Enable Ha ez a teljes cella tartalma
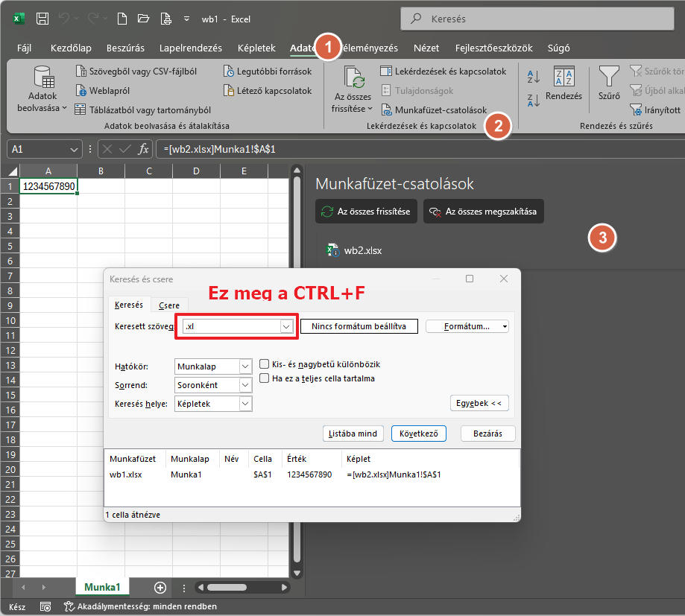The image size is (685, 616). 265,378
